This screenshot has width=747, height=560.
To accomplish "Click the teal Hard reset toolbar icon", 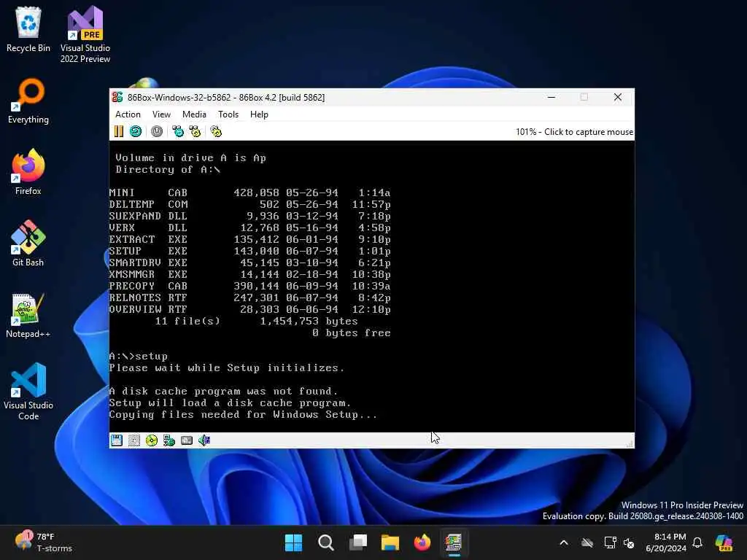I will point(136,131).
